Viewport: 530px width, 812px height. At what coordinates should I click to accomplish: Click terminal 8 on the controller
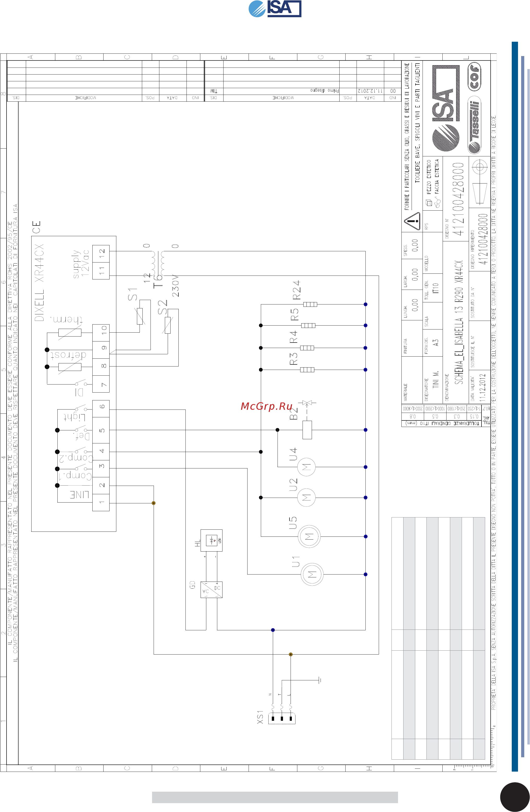tap(101, 367)
